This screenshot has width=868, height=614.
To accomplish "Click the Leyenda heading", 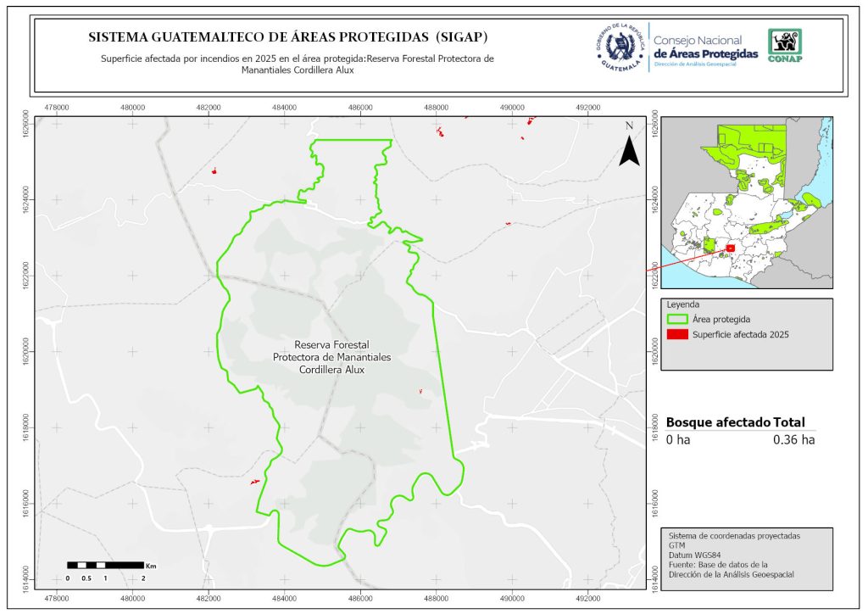I will pos(685,304).
